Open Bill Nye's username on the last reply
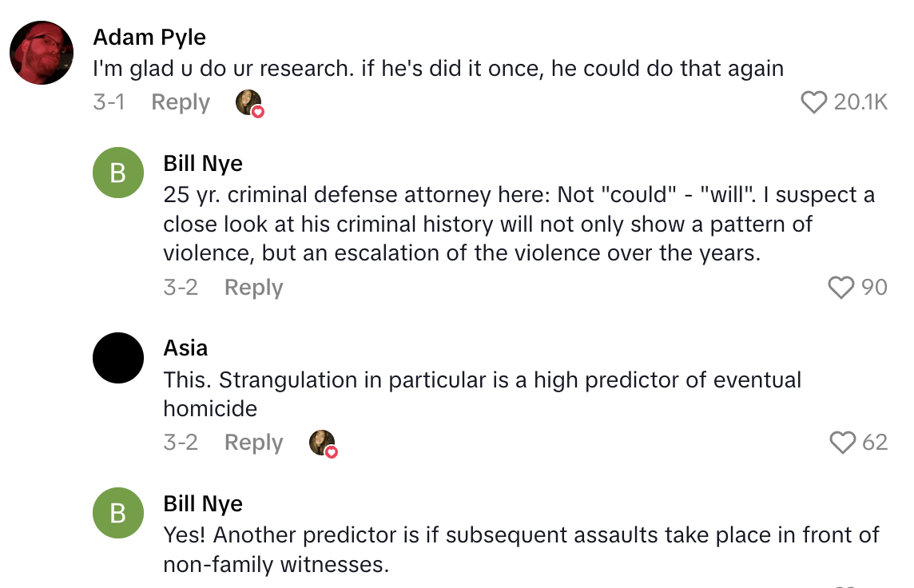Viewport: 914px width, 588px height. (x=203, y=504)
